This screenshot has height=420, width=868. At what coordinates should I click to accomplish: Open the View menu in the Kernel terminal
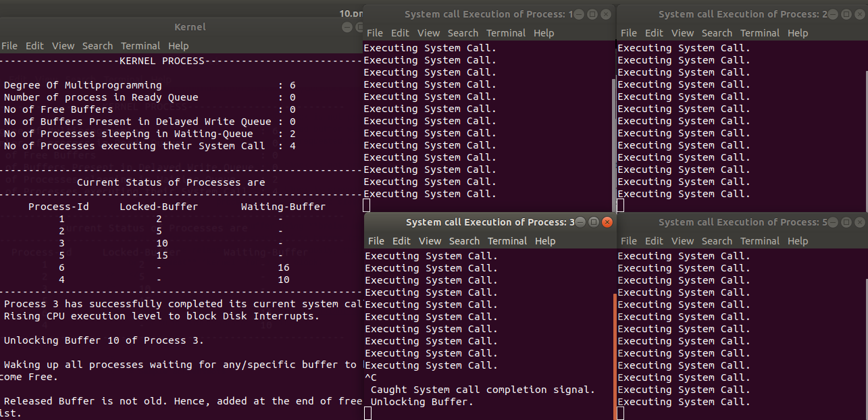pos(63,46)
